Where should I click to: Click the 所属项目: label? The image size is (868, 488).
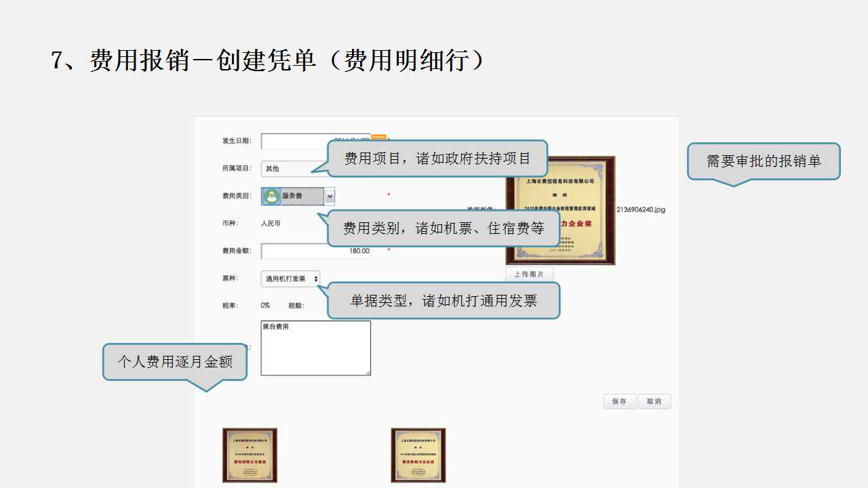pos(237,168)
